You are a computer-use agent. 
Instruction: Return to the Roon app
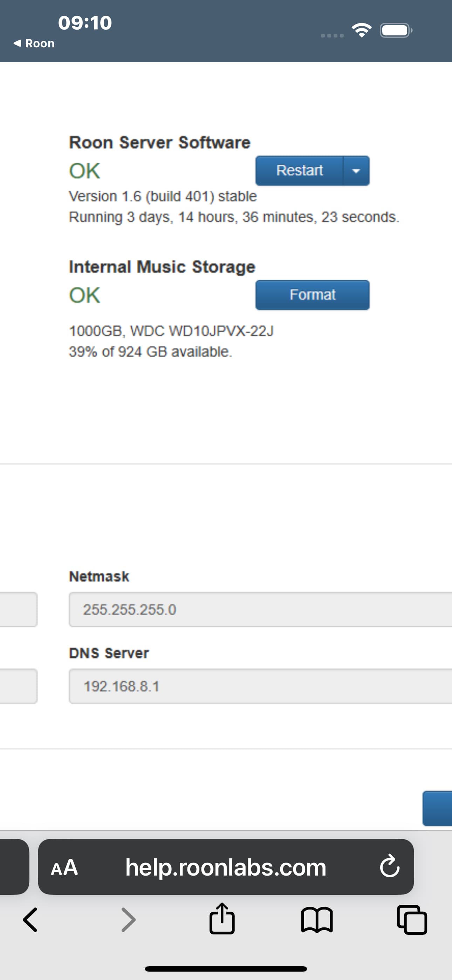34,43
